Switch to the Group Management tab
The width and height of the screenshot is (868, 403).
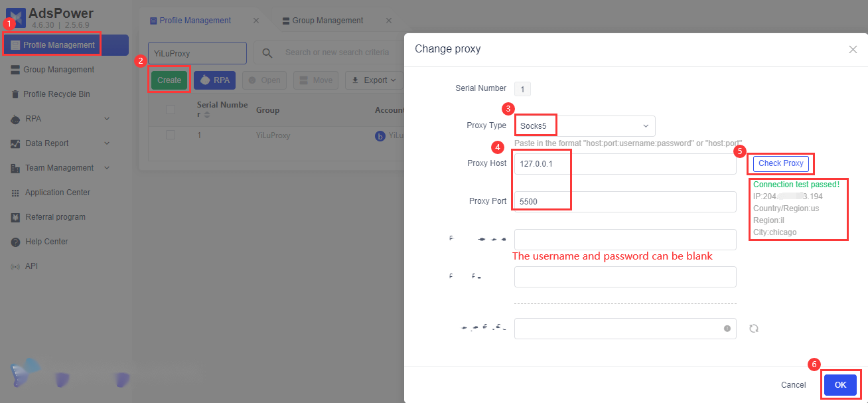point(328,21)
